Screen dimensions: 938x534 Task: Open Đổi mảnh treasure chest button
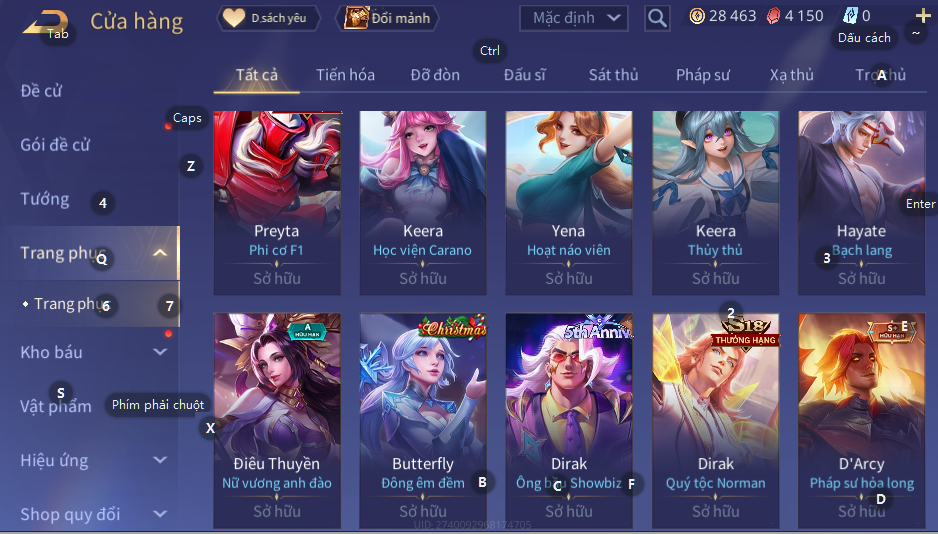[387, 18]
